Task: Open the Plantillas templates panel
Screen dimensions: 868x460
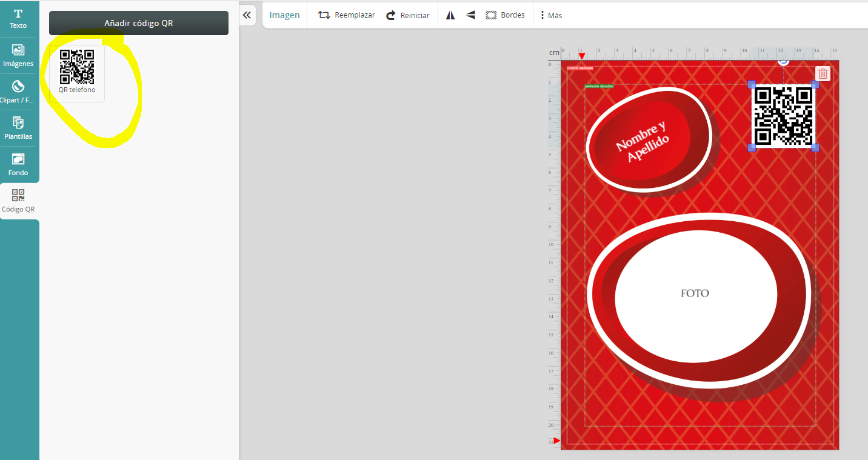Action: pyautogui.click(x=18, y=128)
